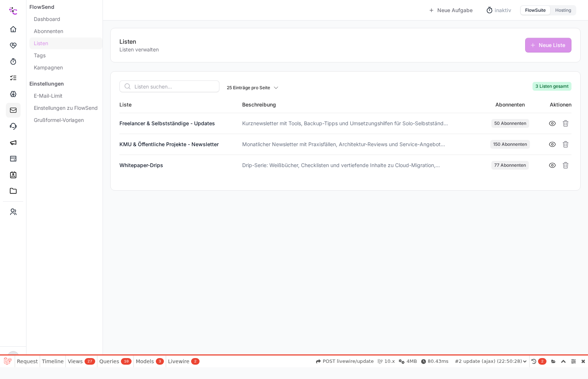This screenshot has height=379, width=588.
Task: View the KMU & Öffentliche Projekte list eye icon
Action: (552, 144)
